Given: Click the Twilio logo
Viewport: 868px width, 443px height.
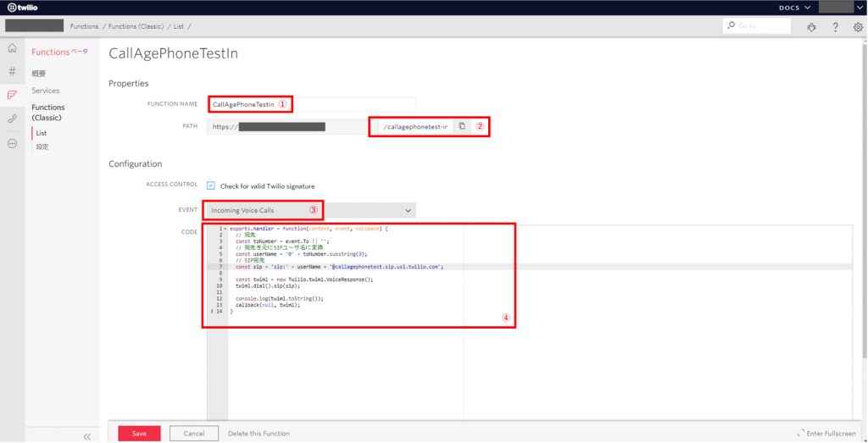Looking at the screenshot, I should click(x=23, y=7).
